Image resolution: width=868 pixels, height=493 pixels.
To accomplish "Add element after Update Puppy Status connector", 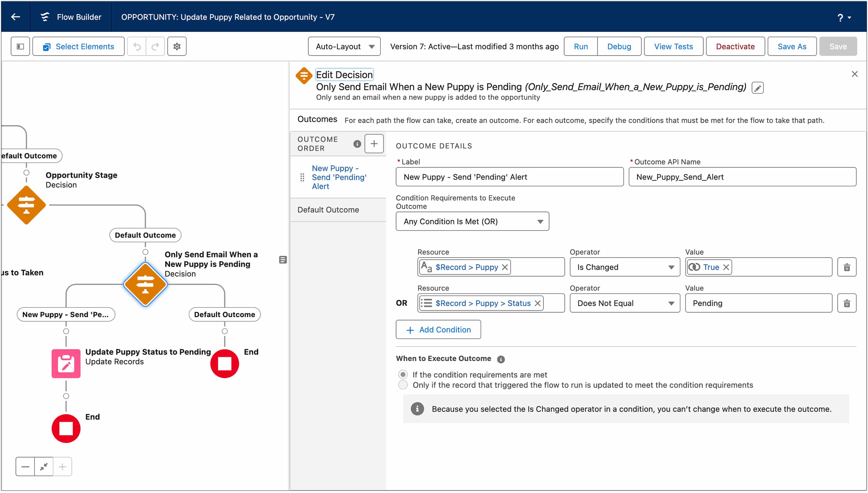I will pyautogui.click(x=66, y=396).
